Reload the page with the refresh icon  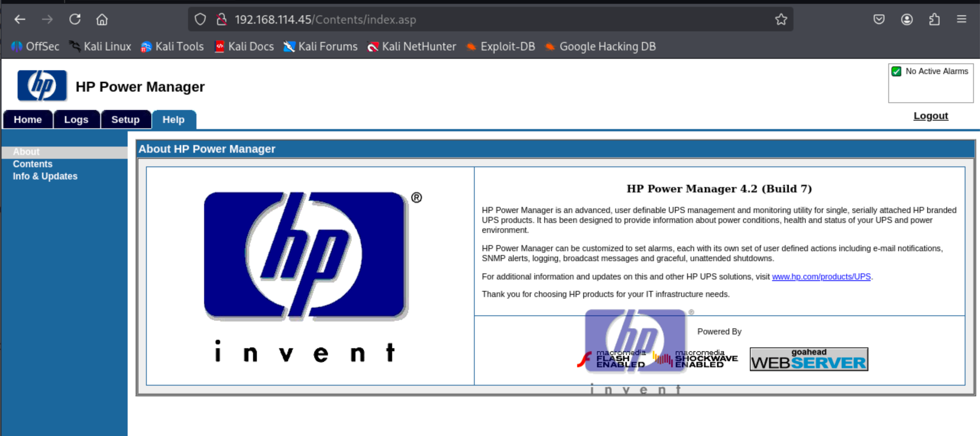[x=75, y=19]
